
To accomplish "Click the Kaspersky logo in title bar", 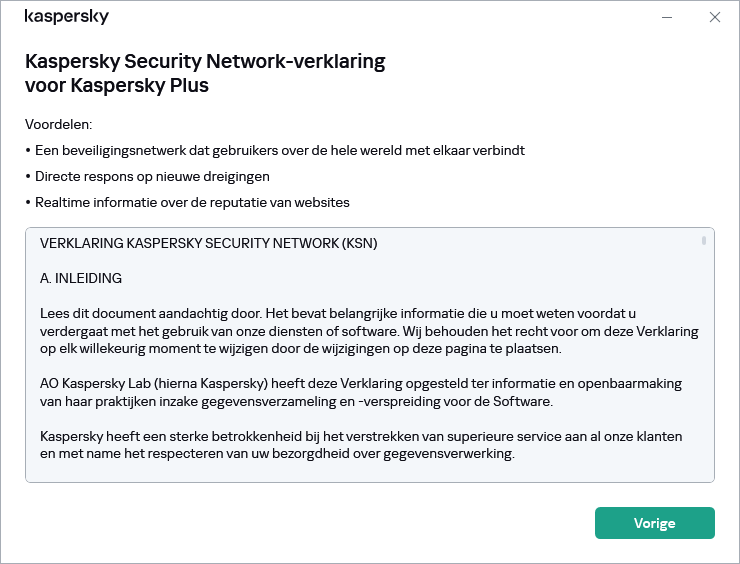I will pyautogui.click(x=66, y=17).
